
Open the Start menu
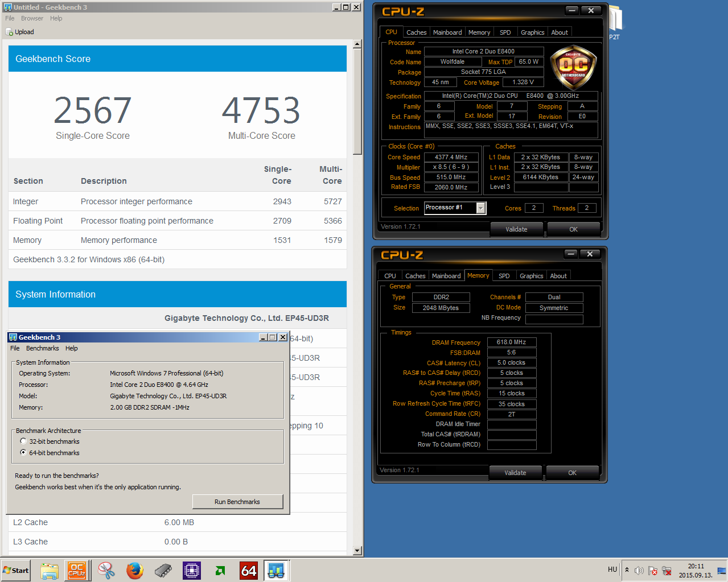[16, 570]
